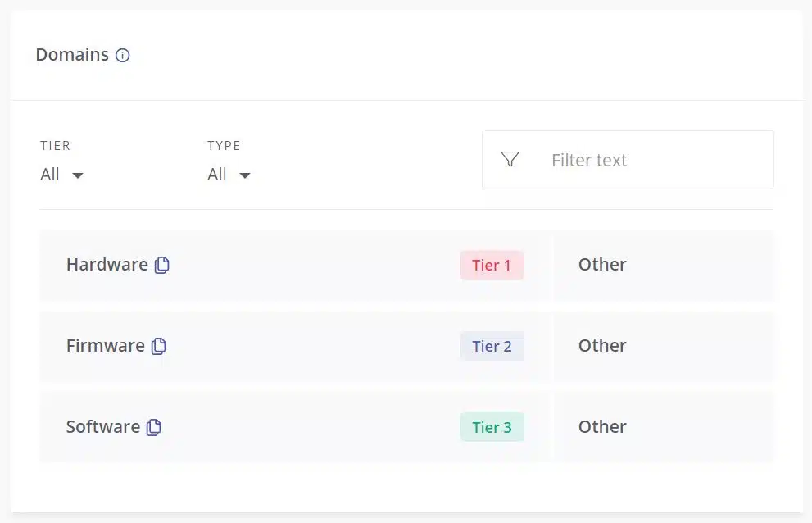Click Other type in Software row
This screenshot has width=812, height=523.
pyautogui.click(x=602, y=426)
